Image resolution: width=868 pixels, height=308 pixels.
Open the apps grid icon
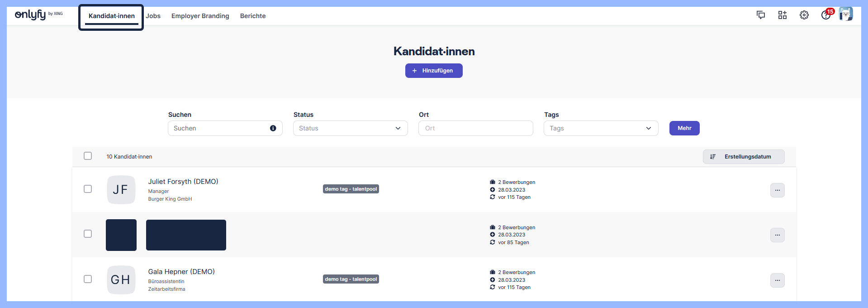(783, 15)
